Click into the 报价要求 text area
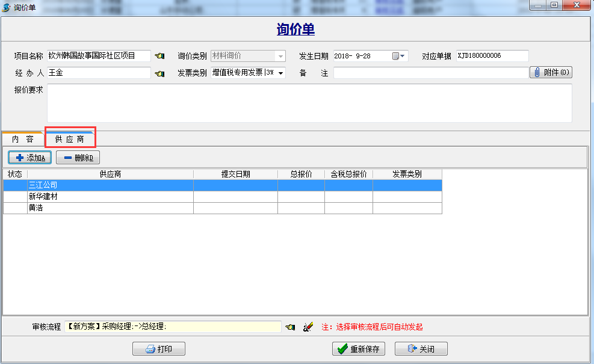 (309, 103)
